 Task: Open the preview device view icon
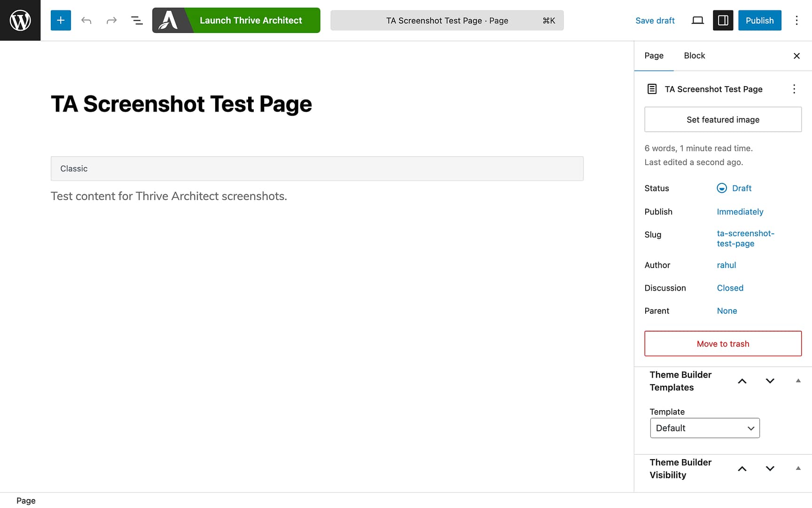pyautogui.click(x=697, y=20)
